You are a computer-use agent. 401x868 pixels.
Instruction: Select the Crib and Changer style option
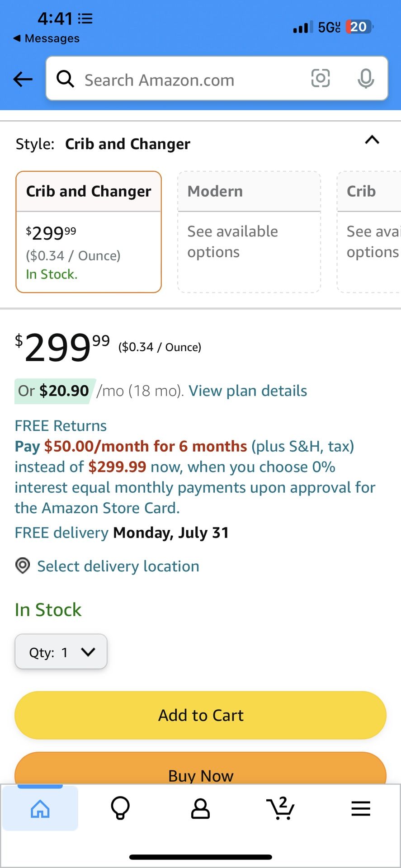tap(89, 231)
